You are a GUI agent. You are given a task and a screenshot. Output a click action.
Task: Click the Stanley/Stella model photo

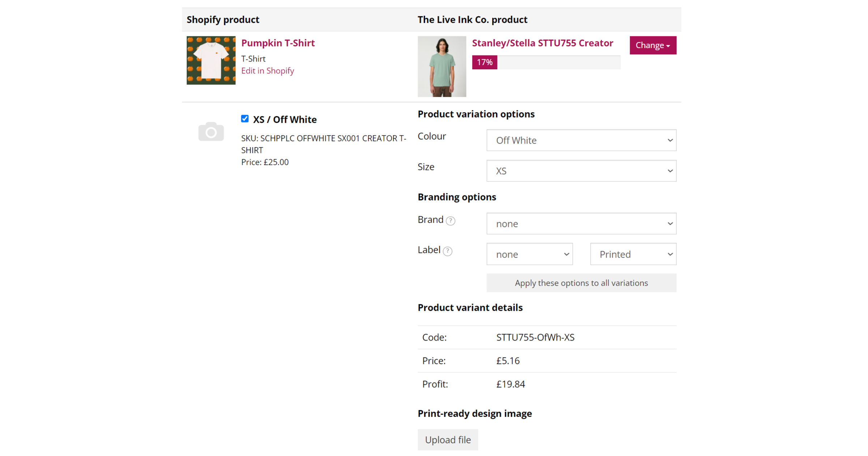point(442,66)
